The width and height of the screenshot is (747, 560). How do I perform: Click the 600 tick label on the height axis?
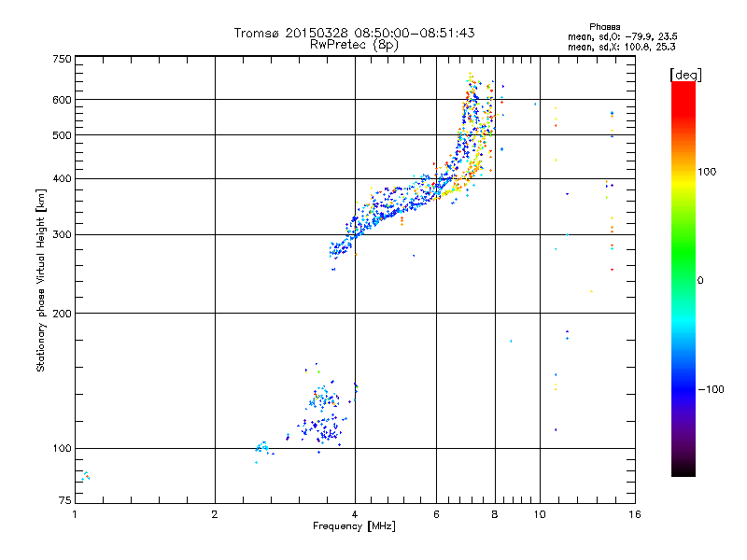(62, 100)
